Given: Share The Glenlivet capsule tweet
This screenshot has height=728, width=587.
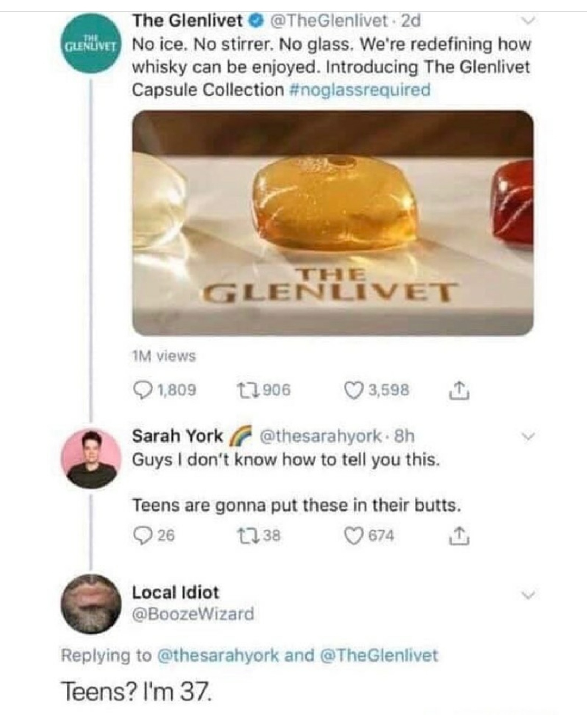Looking at the screenshot, I should pyautogui.click(x=459, y=390).
